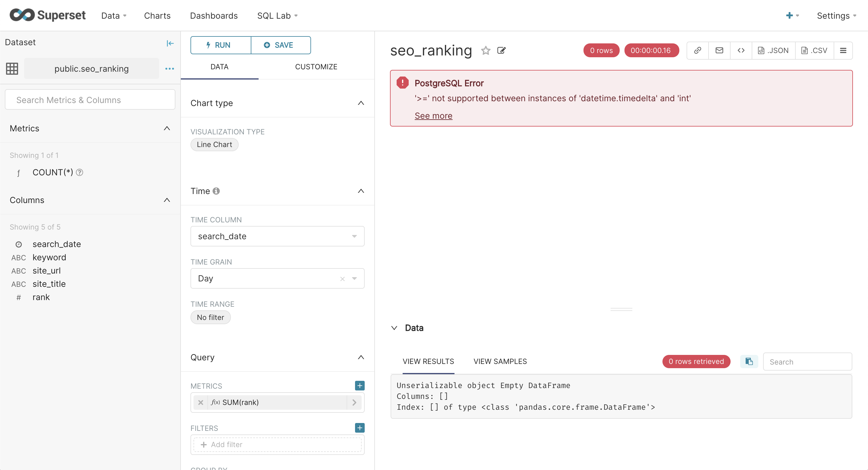
Task: Collapse the Metrics section
Action: (x=167, y=128)
